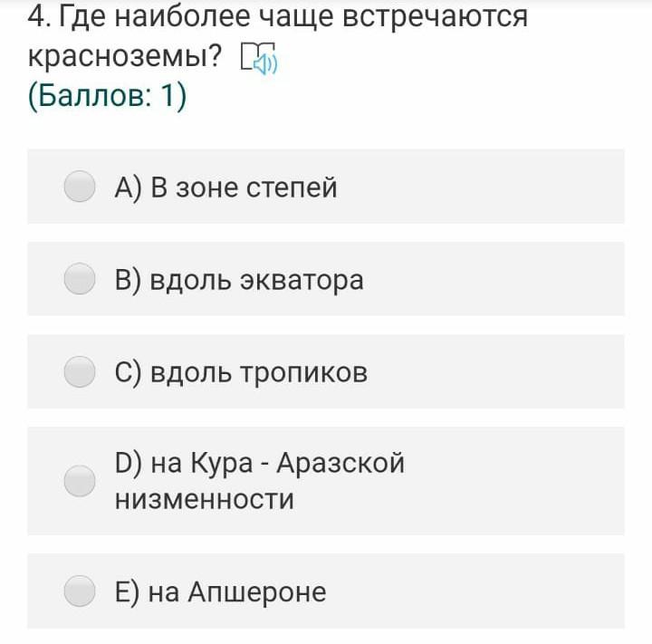The image size is (652, 644).
Task: Choose radio button for 'вдоль тропиков'
Action: tap(80, 371)
